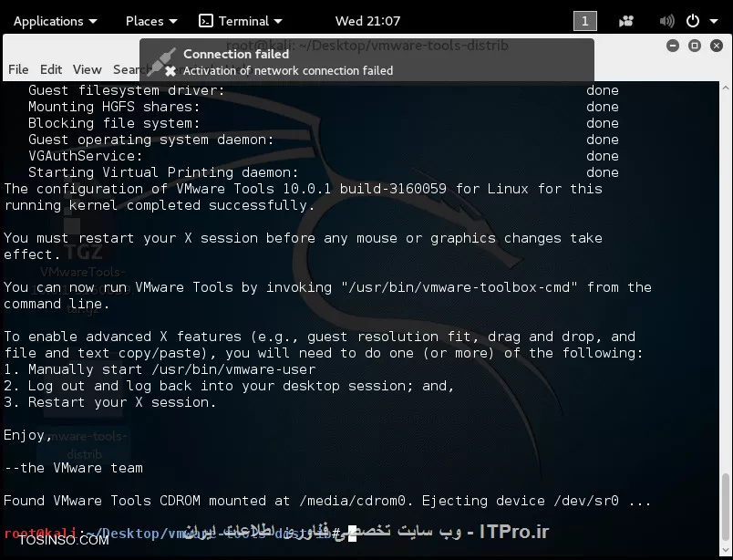Open the terminal Edit menu

pos(51,69)
